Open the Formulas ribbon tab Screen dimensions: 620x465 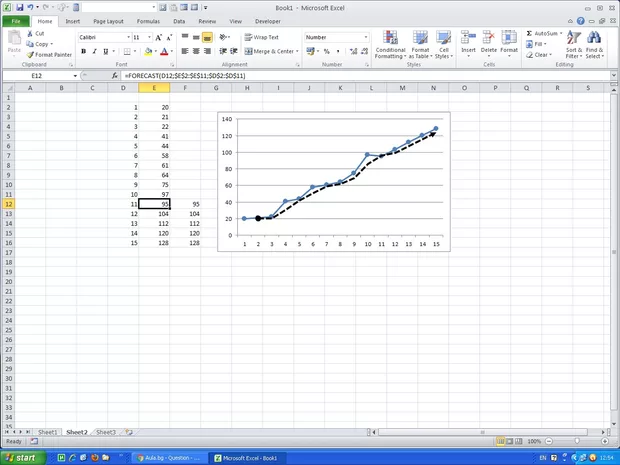(x=148, y=20)
